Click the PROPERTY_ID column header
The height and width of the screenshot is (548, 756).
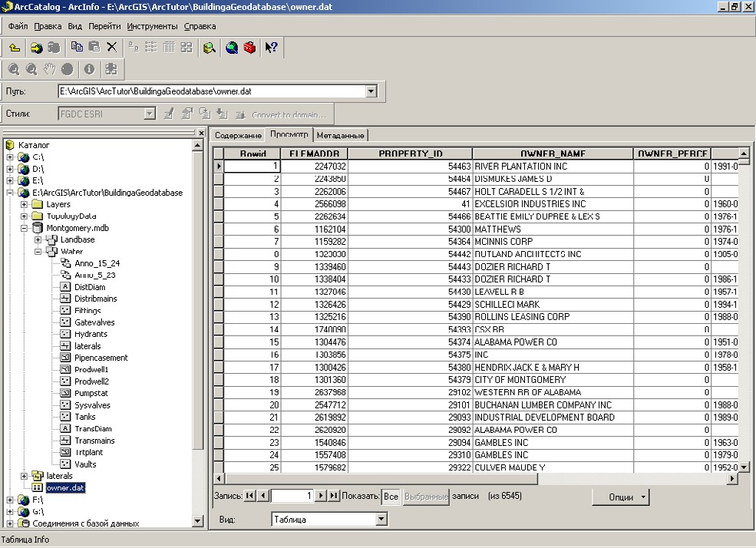coord(411,154)
